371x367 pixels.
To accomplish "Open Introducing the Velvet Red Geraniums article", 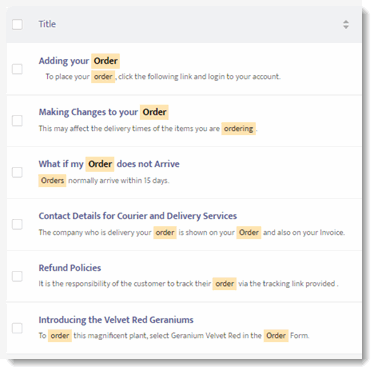I will coord(116,320).
